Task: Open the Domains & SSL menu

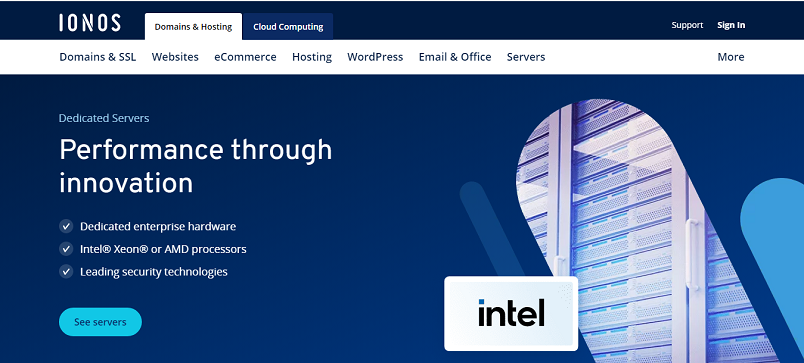Action: click(x=98, y=57)
